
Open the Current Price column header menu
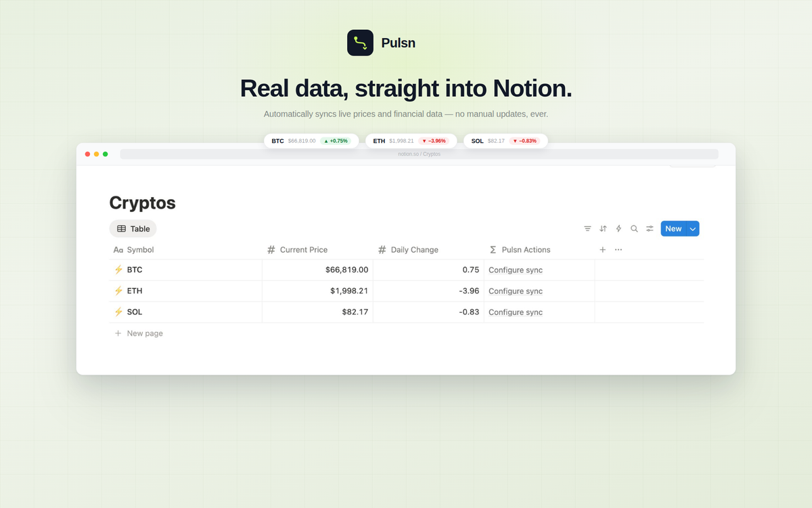click(303, 250)
